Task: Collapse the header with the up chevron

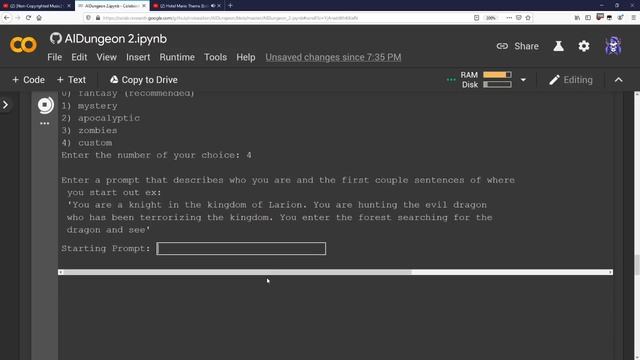Action: (618, 80)
